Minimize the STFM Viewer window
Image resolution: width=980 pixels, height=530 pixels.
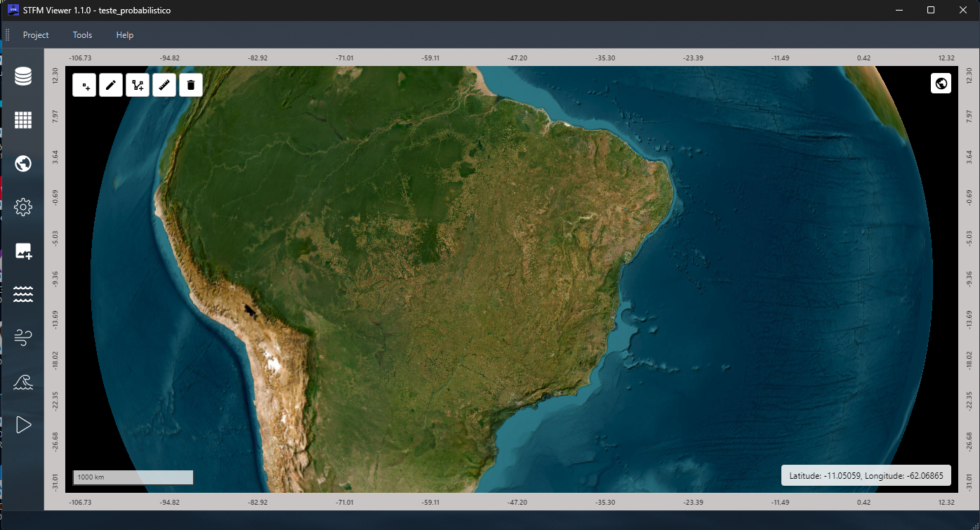pyautogui.click(x=899, y=10)
